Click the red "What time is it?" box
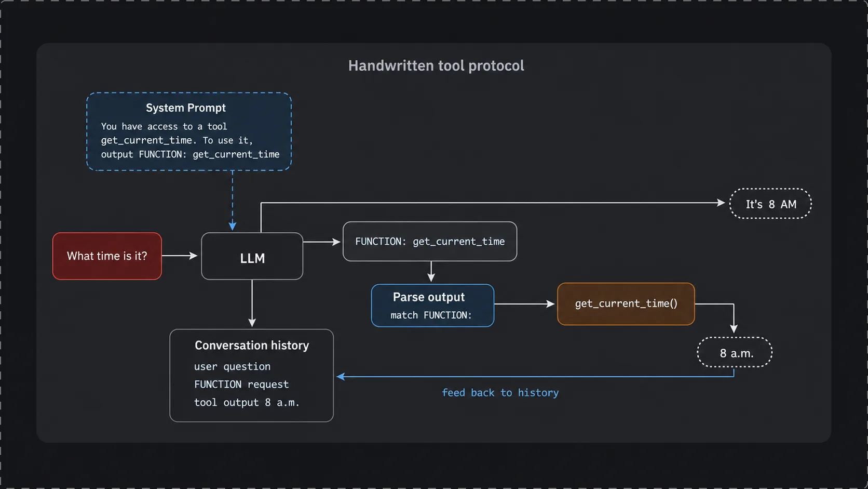The image size is (868, 489). click(107, 256)
